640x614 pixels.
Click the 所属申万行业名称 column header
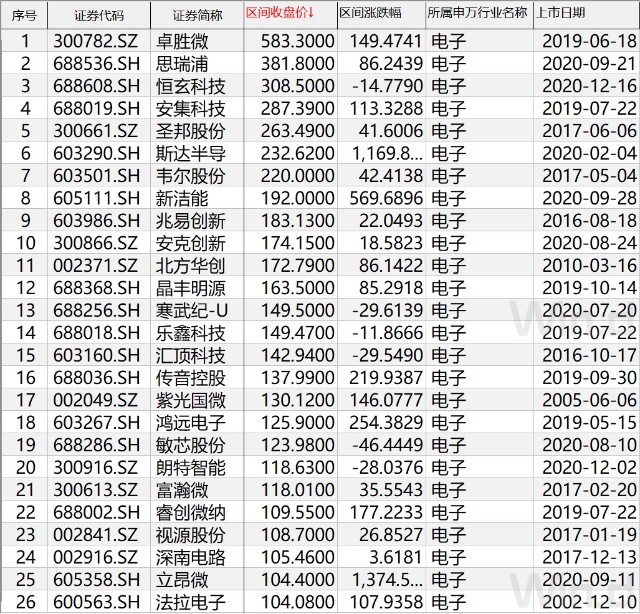click(478, 13)
